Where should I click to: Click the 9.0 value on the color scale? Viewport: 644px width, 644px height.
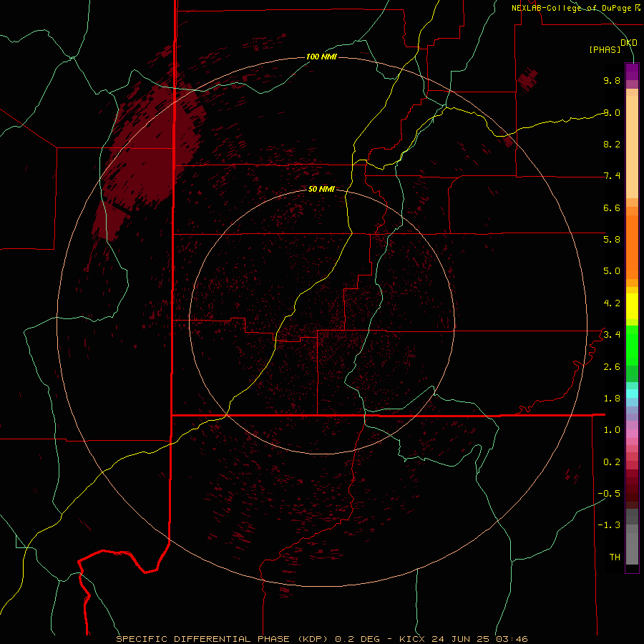pos(612,112)
